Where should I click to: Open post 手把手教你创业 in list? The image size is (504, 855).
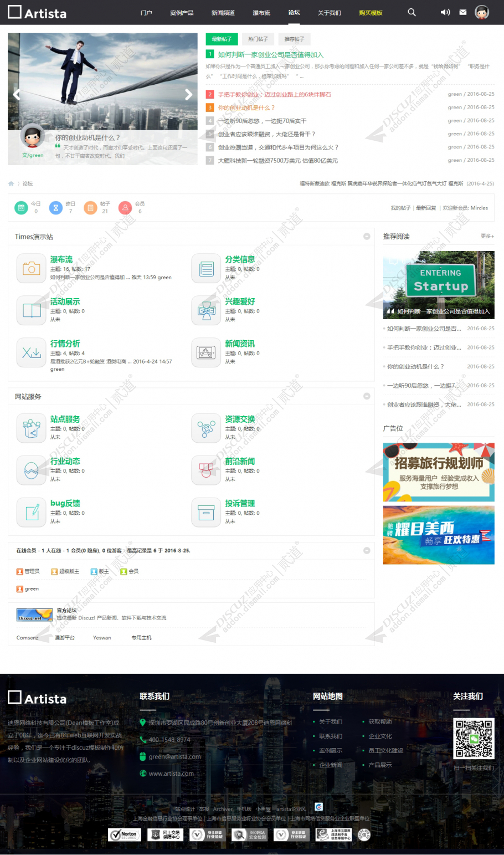click(x=274, y=94)
